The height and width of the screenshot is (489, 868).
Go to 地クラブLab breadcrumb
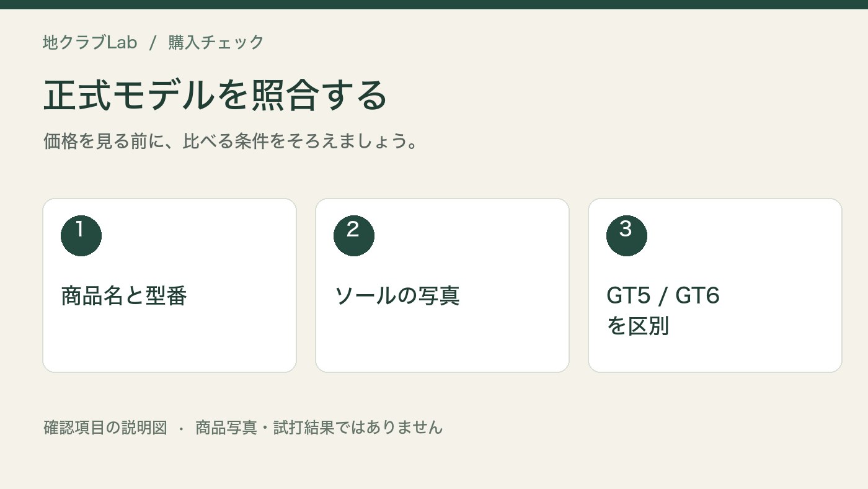coord(90,42)
